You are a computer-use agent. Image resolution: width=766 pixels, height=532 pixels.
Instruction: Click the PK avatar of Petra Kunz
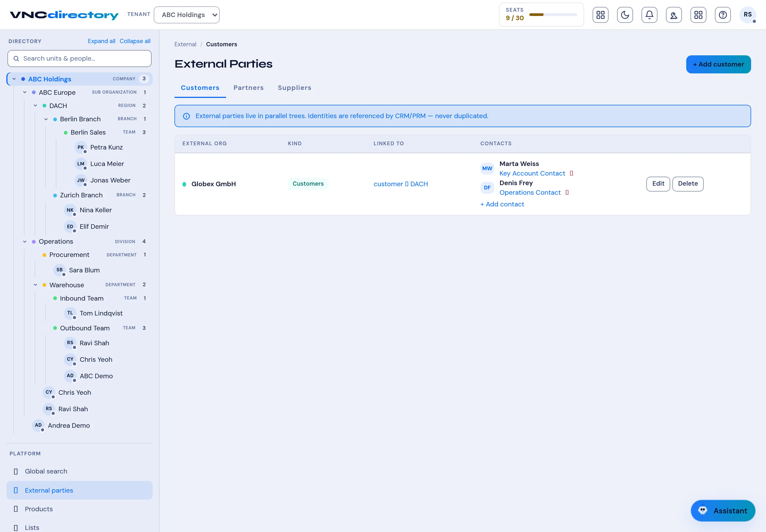coord(81,147)
